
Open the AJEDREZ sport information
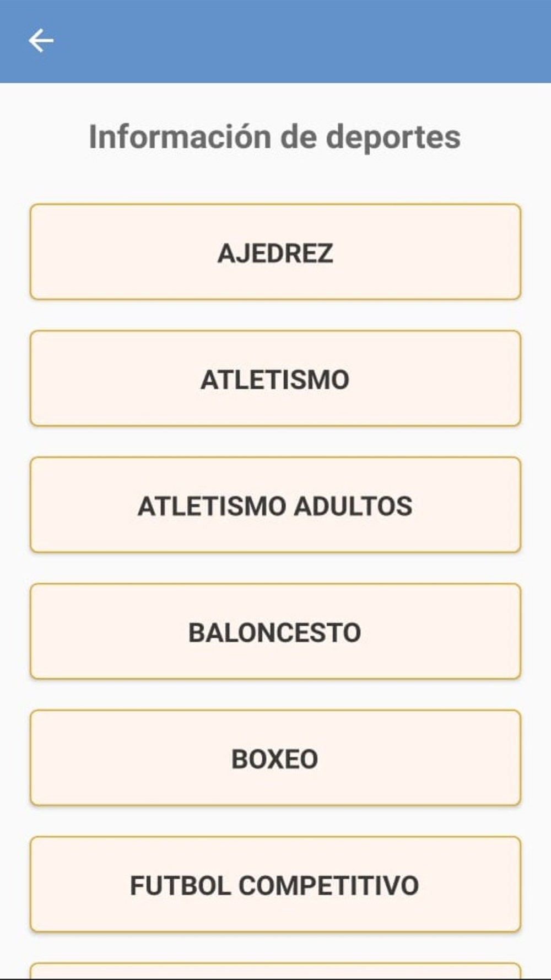coord(275,252)
